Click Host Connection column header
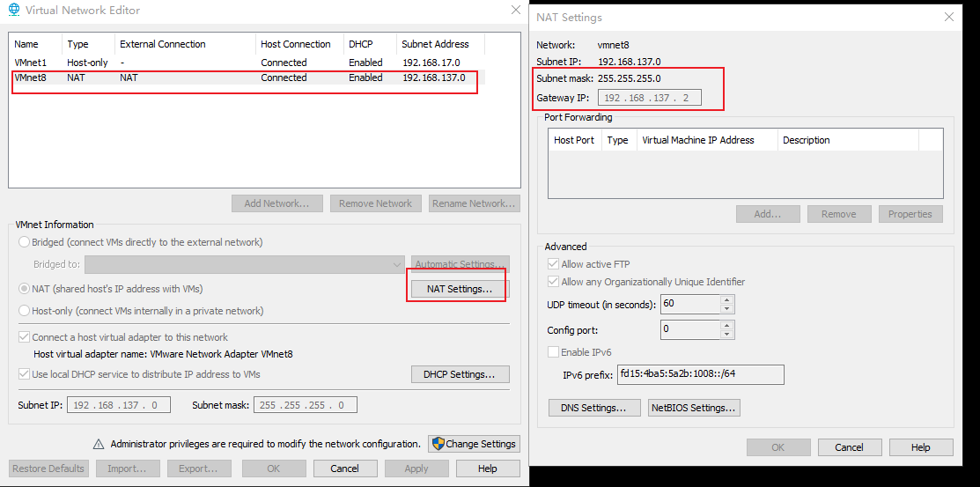This screenshot has width=980, height=487. pyautogui.click(x=299, y=44)
